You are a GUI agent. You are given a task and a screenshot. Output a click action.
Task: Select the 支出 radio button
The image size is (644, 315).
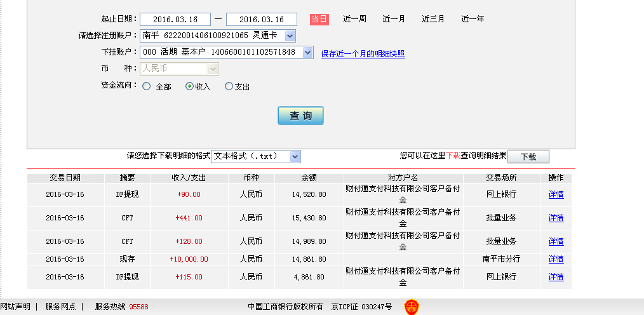pyautogui.click(x=229, y=86)
